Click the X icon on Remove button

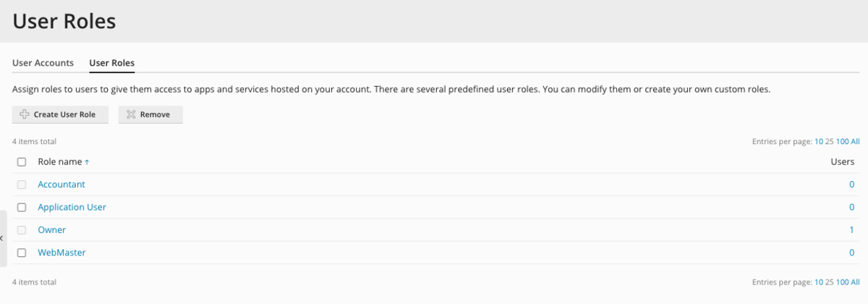pos(130,114)
